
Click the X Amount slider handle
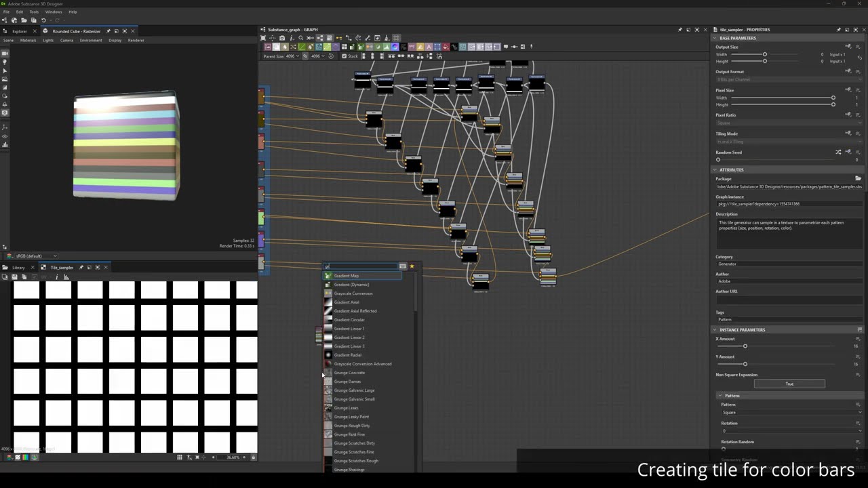[745, 346]
